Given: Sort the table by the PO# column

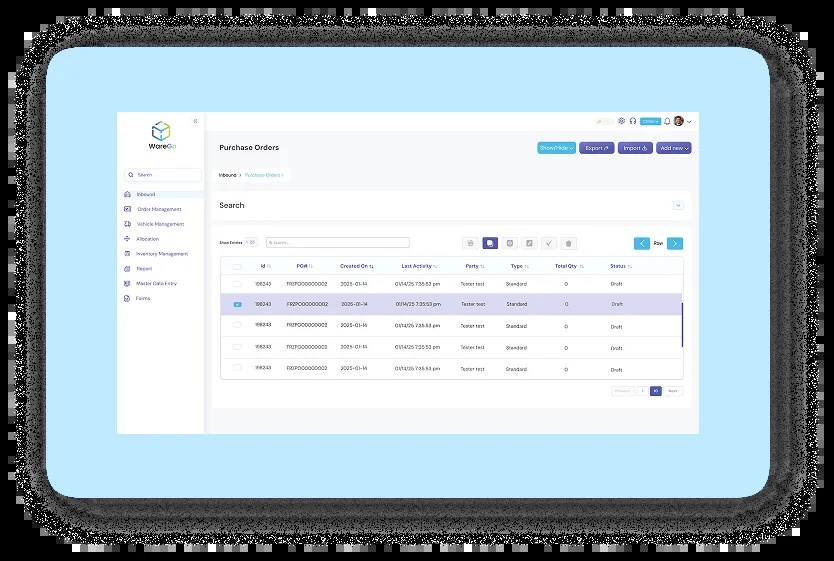Looking at the screenshot, I should (x=304, y=266).
